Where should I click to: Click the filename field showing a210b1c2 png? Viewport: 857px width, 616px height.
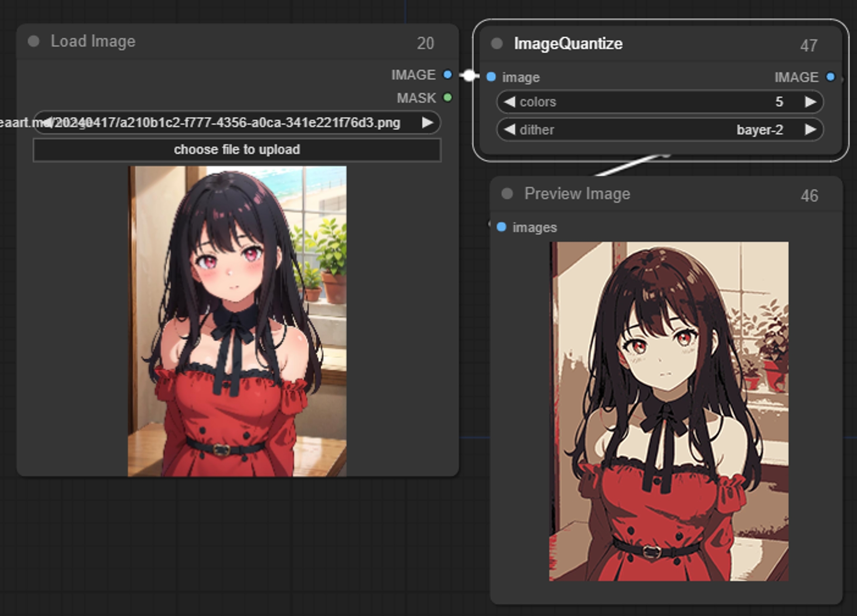coord(218,123)
